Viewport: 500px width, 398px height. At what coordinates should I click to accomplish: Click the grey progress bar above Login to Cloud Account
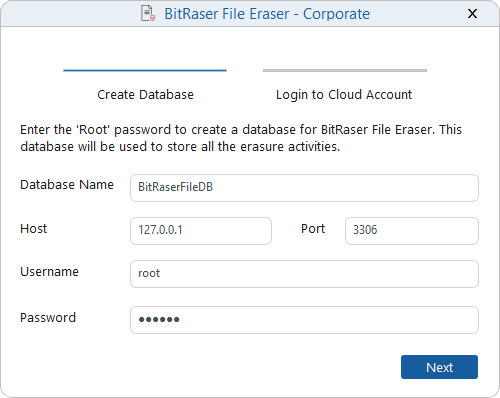[x=345, y=70]
